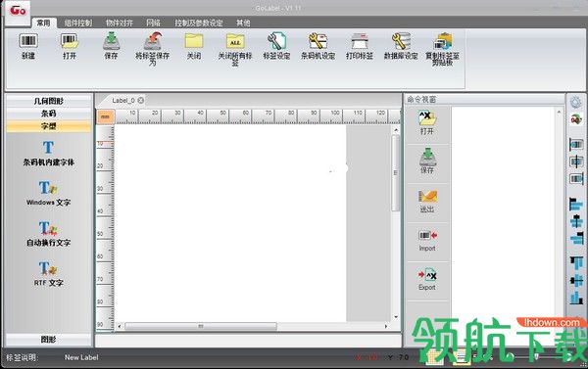
Task: Expand the 几何图形 toolbox section
Action: (48, 101)
